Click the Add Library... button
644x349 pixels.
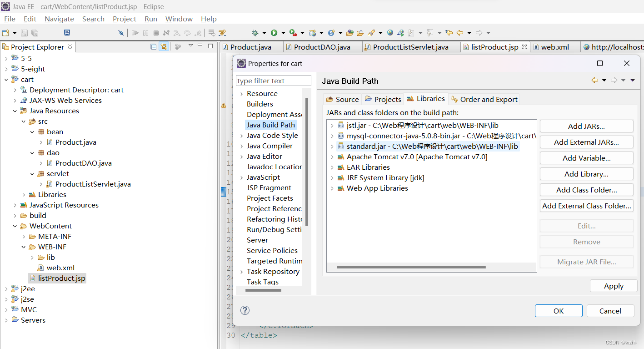pyautogui.click(x=586, y=174)
